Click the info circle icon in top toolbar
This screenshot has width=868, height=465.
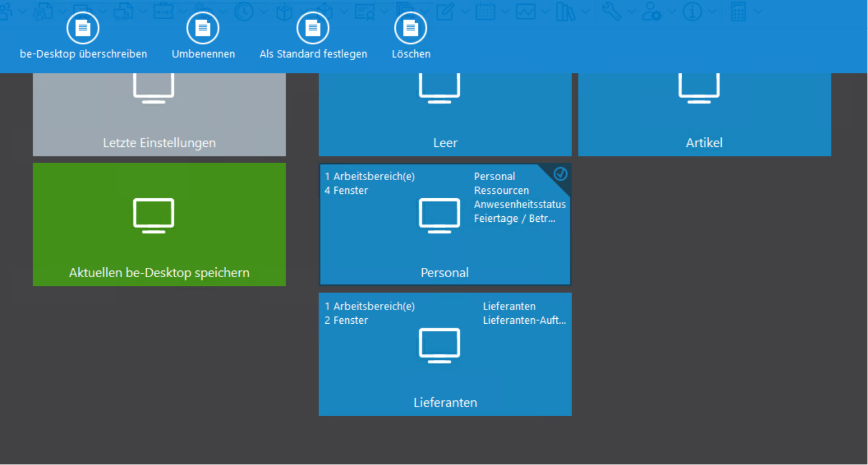tap(692, 11)
